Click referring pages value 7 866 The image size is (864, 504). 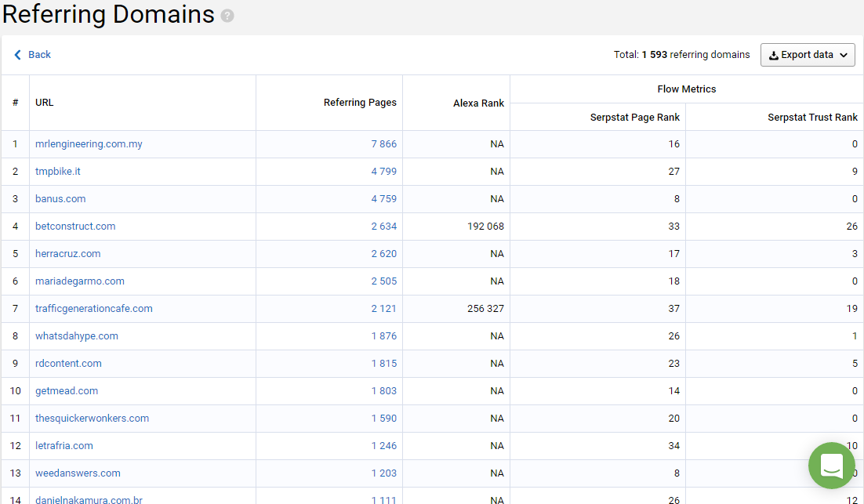click(383, 143)
